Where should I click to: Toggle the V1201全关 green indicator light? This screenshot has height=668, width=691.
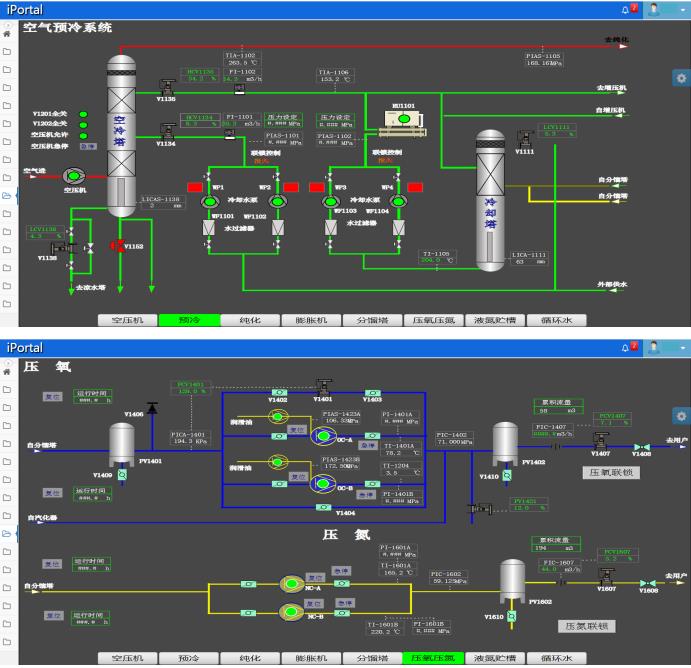[84, 113]
